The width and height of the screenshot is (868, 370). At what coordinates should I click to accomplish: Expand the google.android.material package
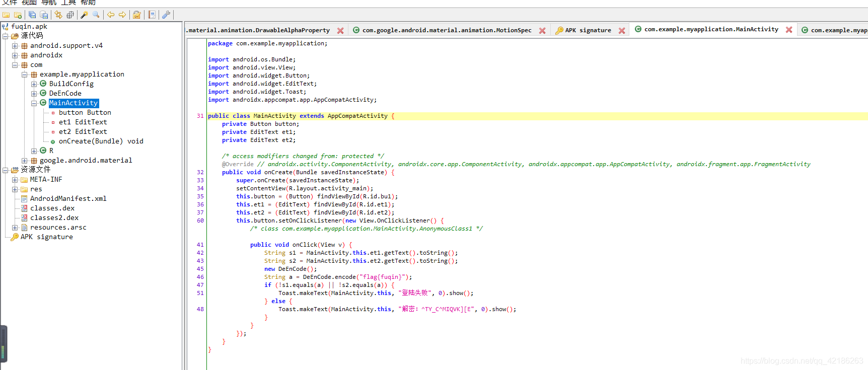(24, 161)
